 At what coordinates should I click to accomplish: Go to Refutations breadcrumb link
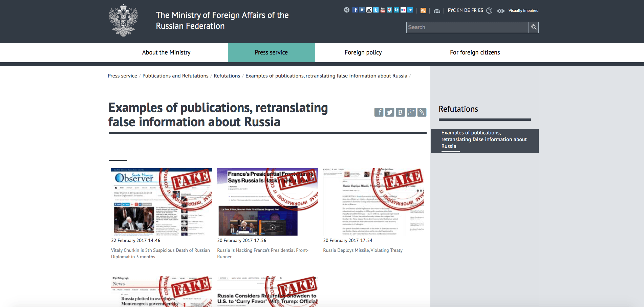tap(227, 76)
